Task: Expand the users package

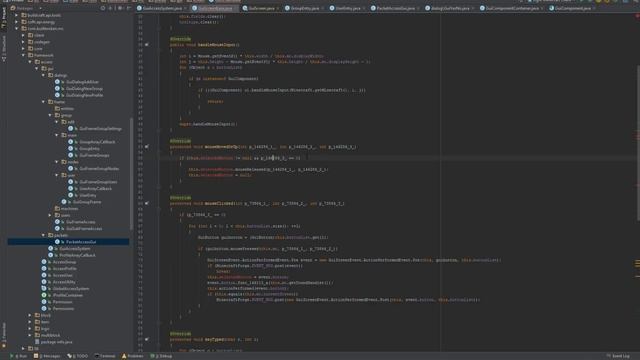Action: pos(50,216)
